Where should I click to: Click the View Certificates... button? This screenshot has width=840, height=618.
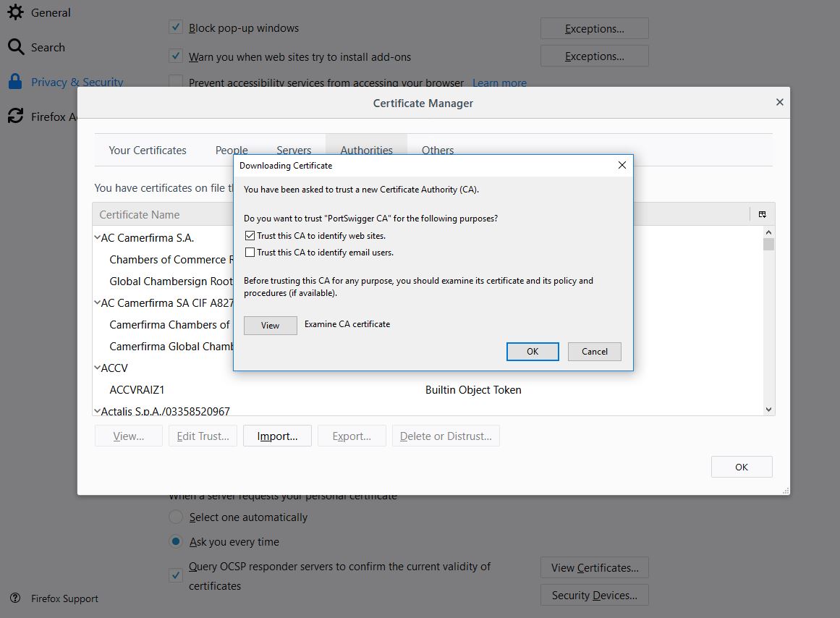click(594, 567)
